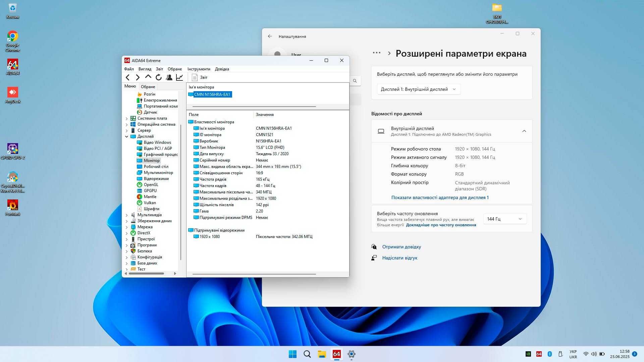Collapse the Внутрішній дисплей section
Image resolution: width=644 pixels, height=362 pixels.
coord(524,131)
